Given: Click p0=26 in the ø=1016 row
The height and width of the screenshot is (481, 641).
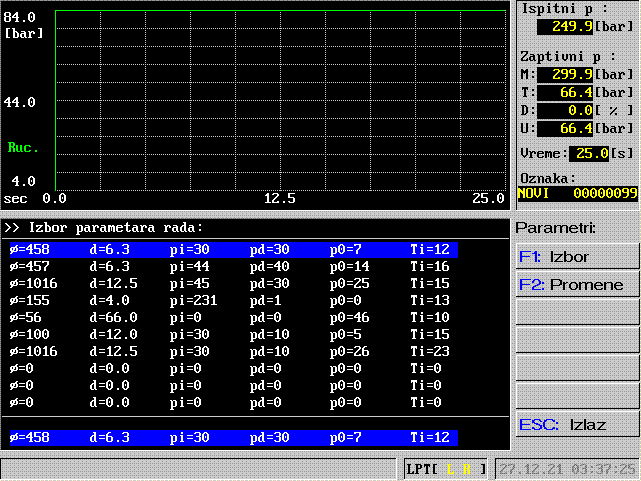Looking at the screenshot, I should point(350,351).
